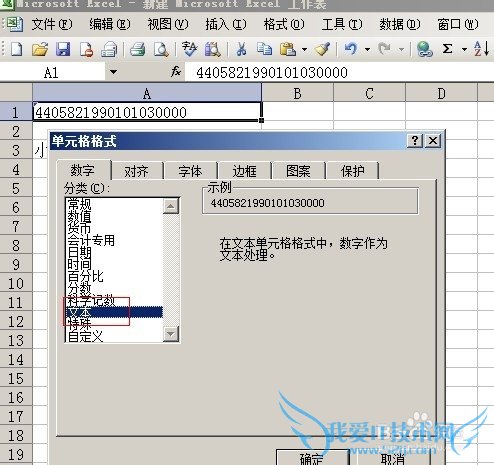Open Print Preview magnifier icon
Image resolution: width=494 pixels, height=465 pixels.
pyautogui.click(x=161, y=49)
